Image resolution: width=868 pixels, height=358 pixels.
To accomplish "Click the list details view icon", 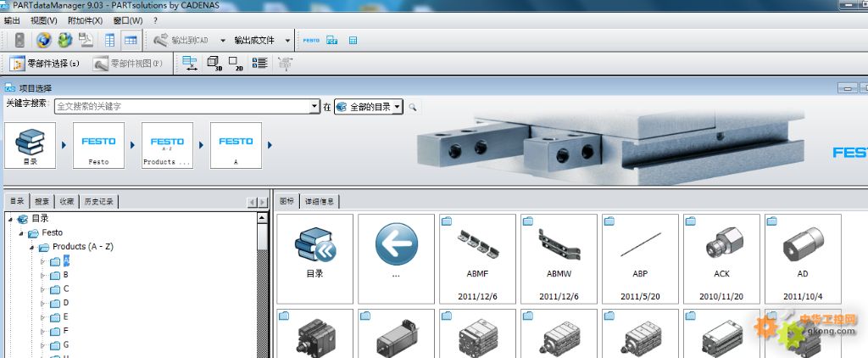I will (x=259, y=63).
